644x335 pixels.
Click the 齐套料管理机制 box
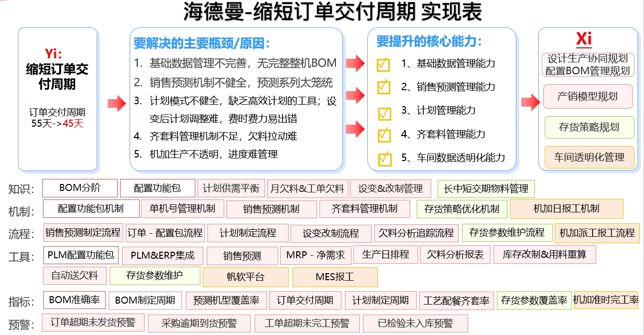(x=365, y=209)
